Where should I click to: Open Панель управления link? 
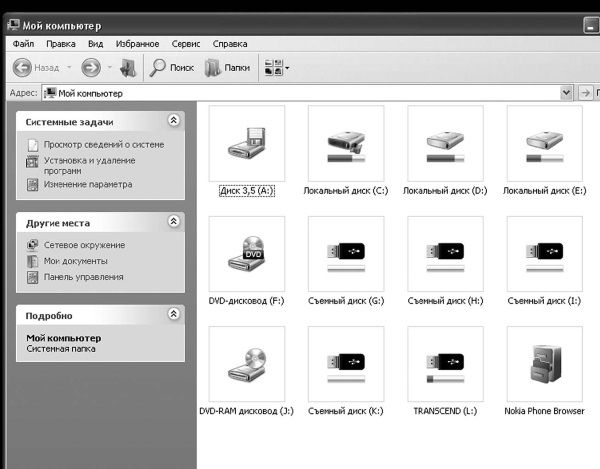83,277
